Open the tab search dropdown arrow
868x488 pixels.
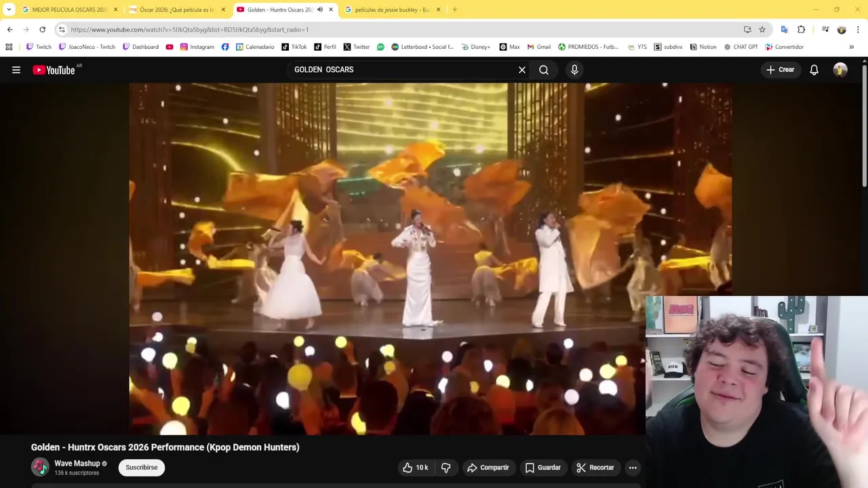[x=9, y=9]
